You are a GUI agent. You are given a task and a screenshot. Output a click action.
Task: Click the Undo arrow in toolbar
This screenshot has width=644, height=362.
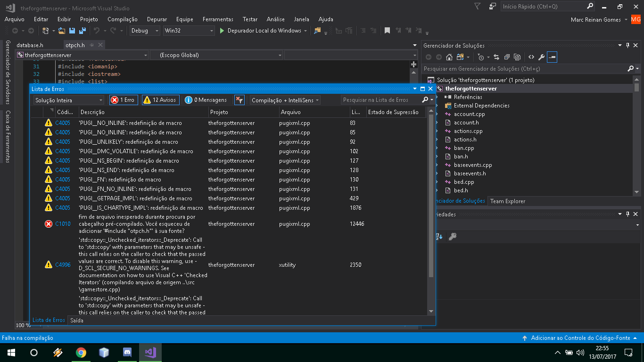(x=97, y=31)
